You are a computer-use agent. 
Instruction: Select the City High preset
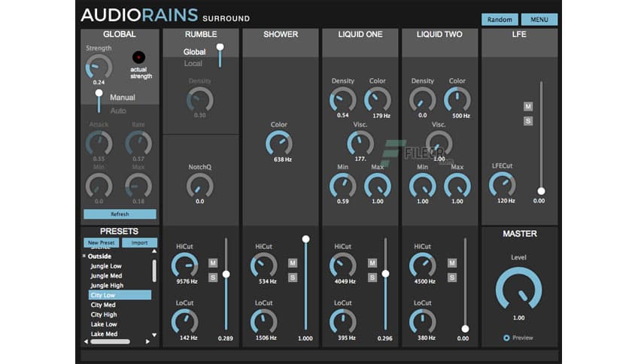104,314
